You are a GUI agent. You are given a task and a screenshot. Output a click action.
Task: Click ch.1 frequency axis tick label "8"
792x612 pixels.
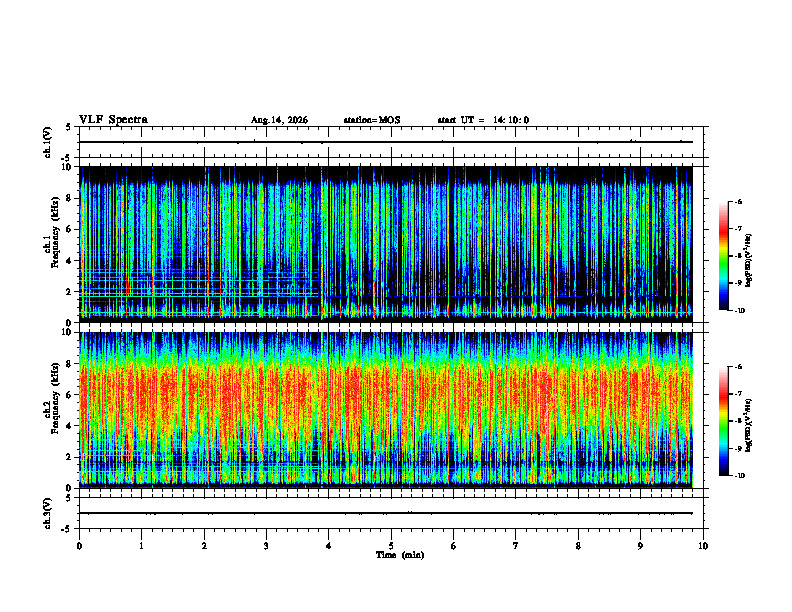pos(70,198)
